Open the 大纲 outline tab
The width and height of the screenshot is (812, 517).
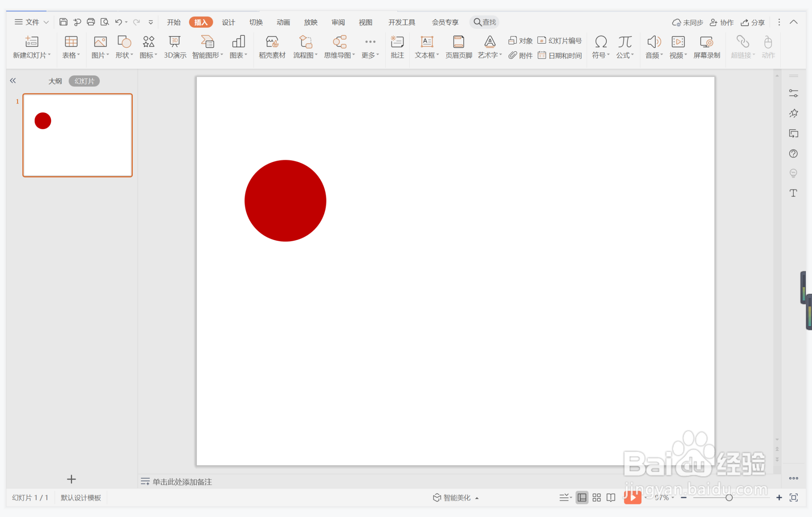click(x=55, y=81)
